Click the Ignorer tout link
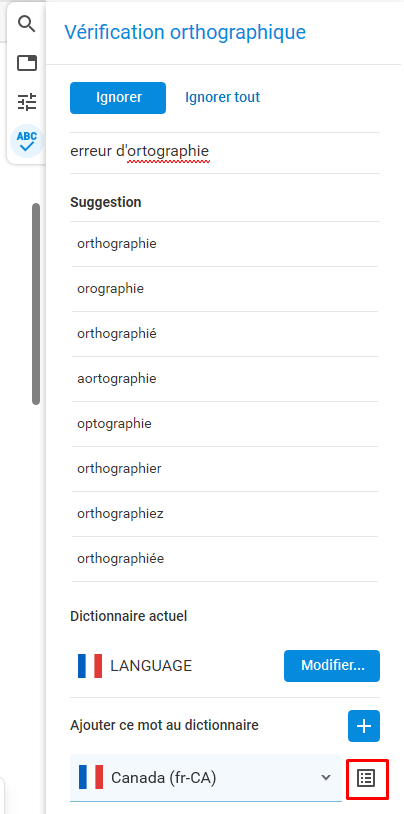Image resolution: width=404 pixels, height=814 pixels. 222,98
